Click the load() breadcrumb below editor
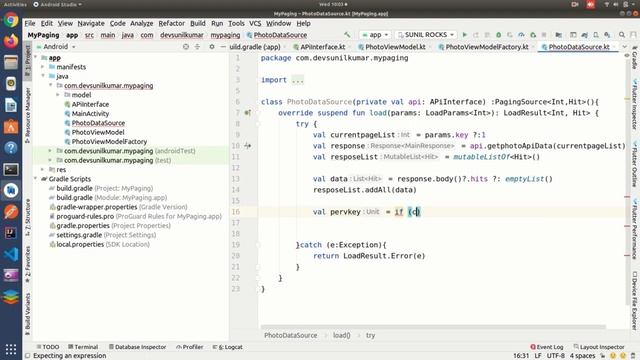 pyautogui.click(x=342, y=336)
